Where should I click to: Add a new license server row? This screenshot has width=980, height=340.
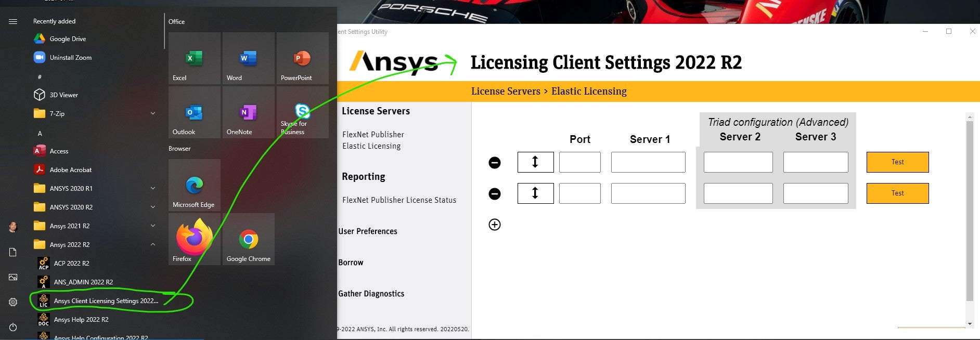click(495, 225)
